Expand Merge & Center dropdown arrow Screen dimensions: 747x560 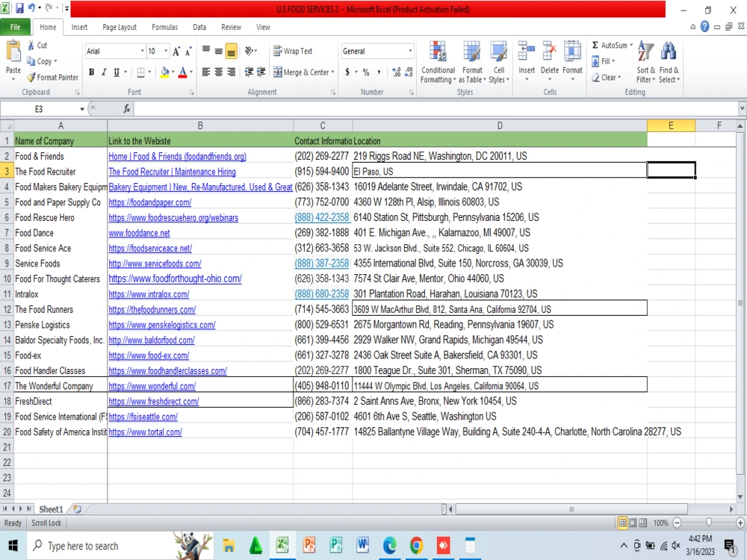tap(332, 72)
